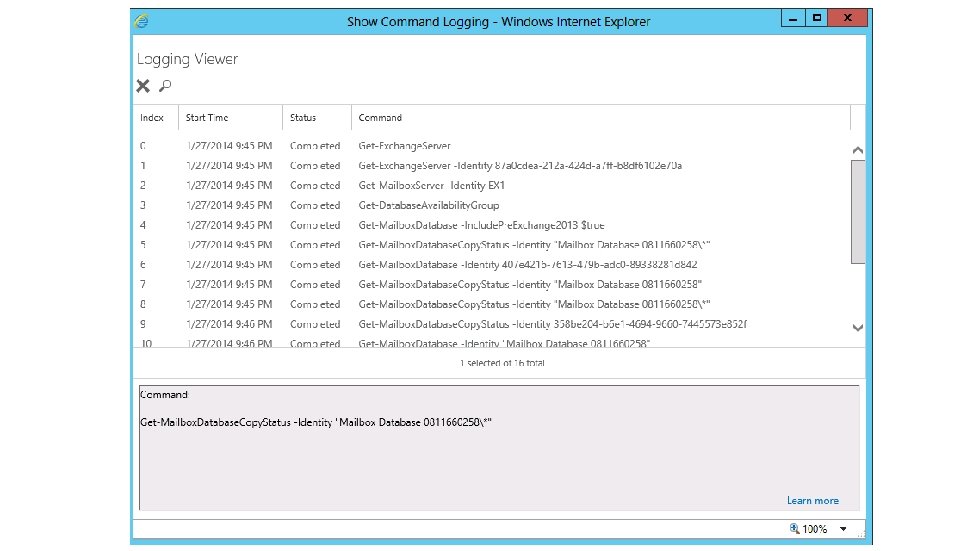Click the scroll down arrow of command list
The height and width of the screenshot is (551, 979).
(x=858, y=328)
